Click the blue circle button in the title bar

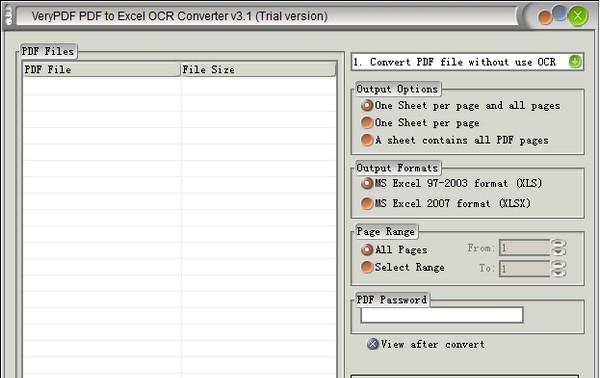pyautogui.click(x=559, y=13)
